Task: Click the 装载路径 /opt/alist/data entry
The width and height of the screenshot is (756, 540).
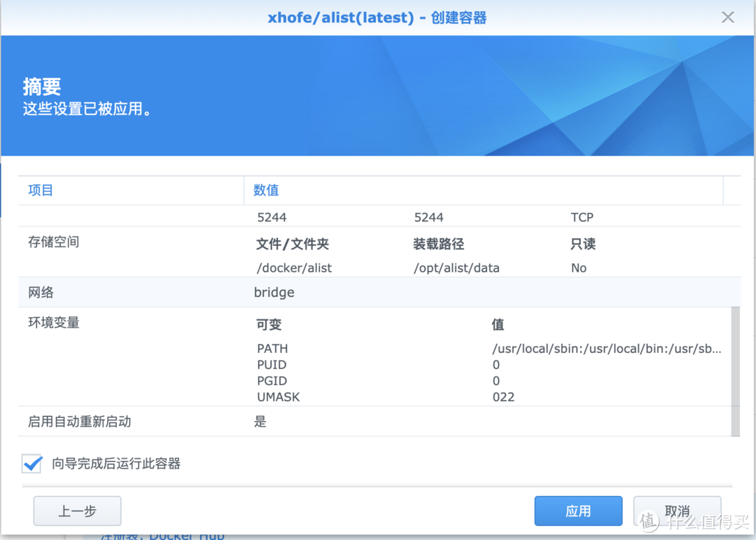Action: [456, 268]
